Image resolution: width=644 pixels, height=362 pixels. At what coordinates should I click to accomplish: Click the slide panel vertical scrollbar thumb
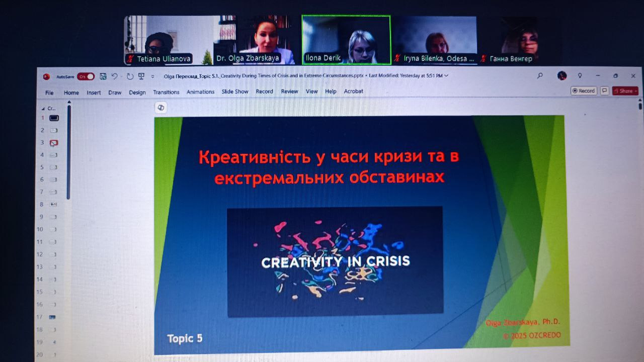click(68, 153)
